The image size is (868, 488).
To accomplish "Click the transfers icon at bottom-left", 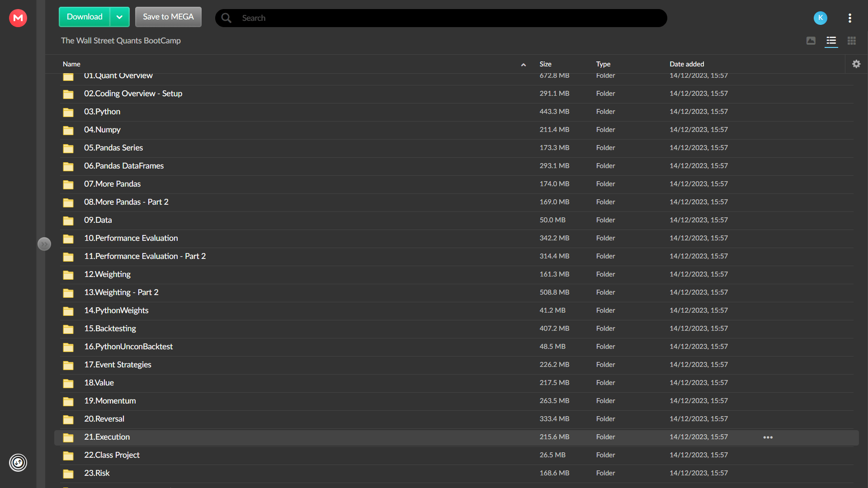I will [x=18, y=462].
